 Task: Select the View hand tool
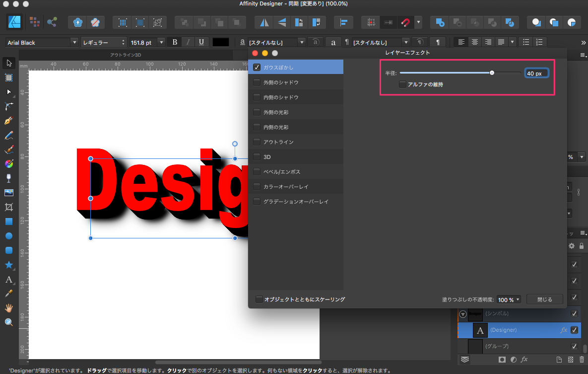pos(9,308)
